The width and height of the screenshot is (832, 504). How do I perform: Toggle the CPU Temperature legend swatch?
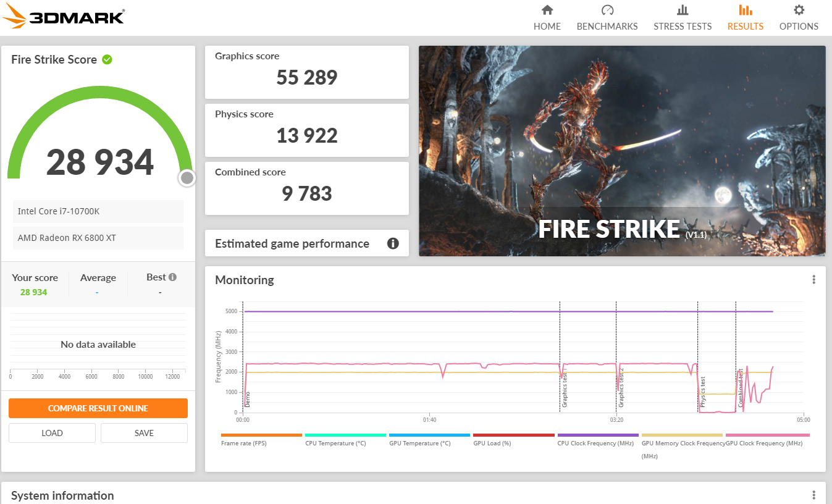click(345, 435)
